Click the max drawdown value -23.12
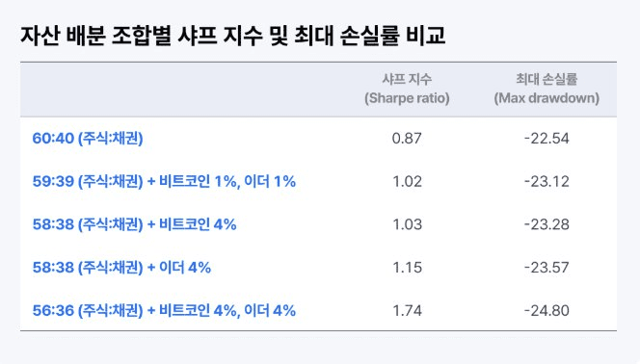Image resolution: width=640 pixels, height=364 pixels. [547, 181]
